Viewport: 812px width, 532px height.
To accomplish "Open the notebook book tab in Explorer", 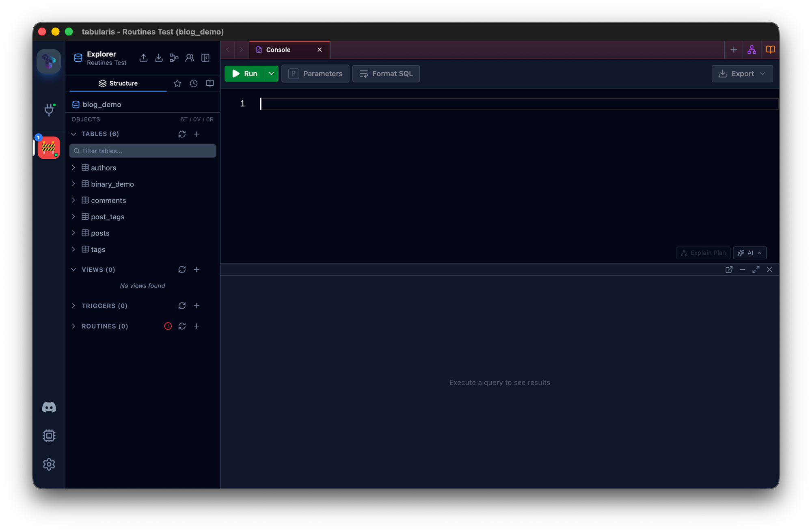I will 210,83.
